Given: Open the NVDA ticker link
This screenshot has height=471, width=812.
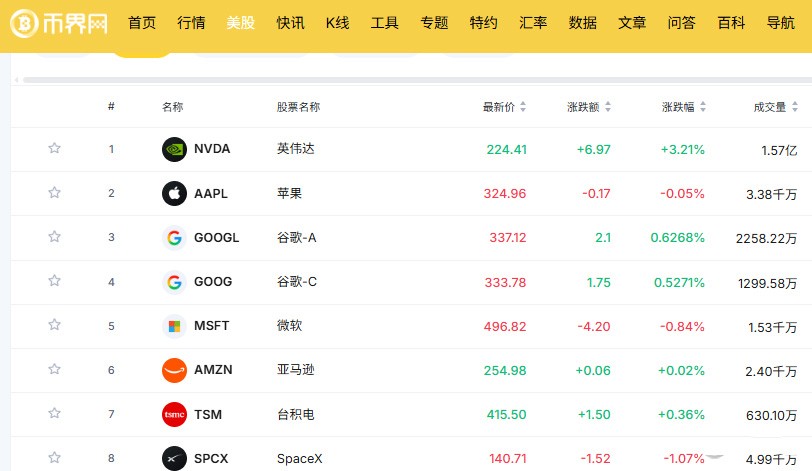Looking at the screenshot, I should [x=212, y=149].
